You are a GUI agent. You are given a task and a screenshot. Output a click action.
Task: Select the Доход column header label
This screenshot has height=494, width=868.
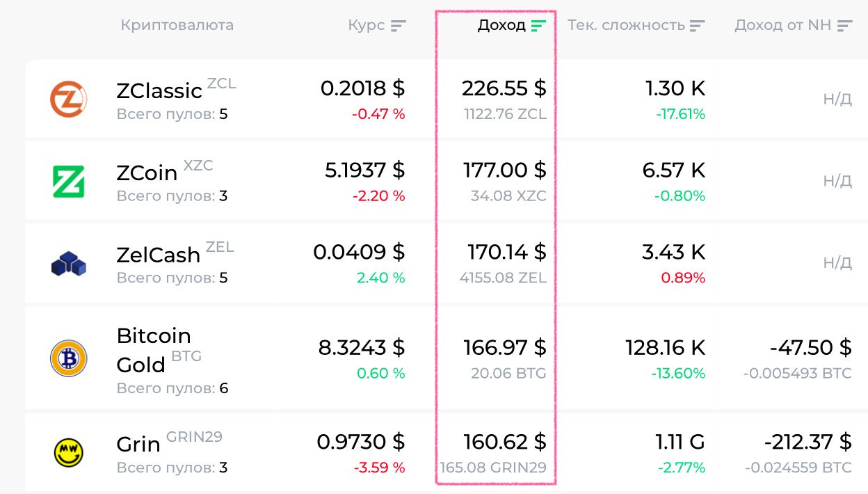point(501,26)
